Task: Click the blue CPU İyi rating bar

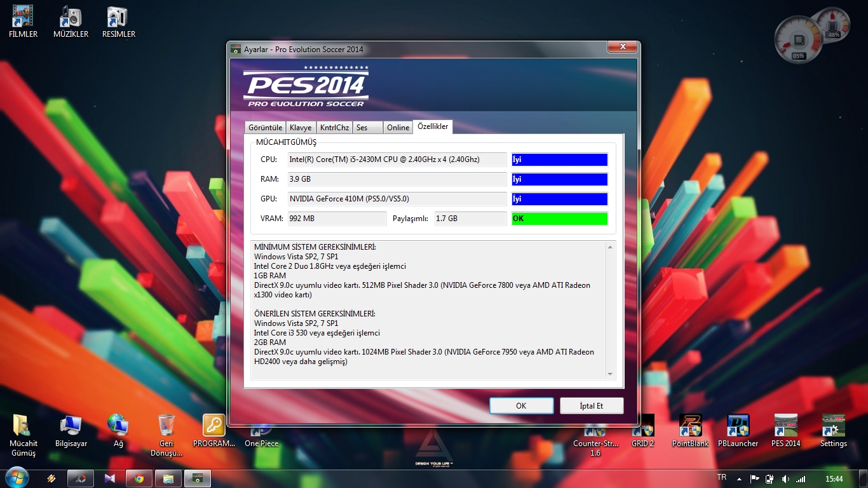Action: [560, 159]
